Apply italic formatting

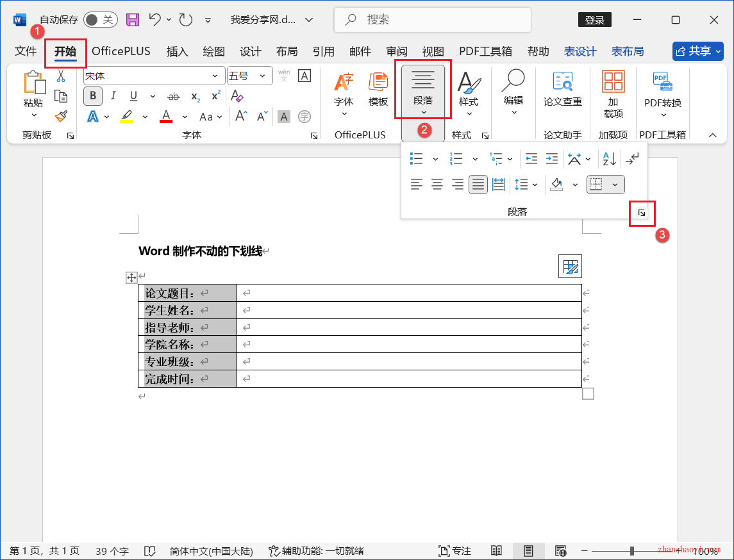113,96
